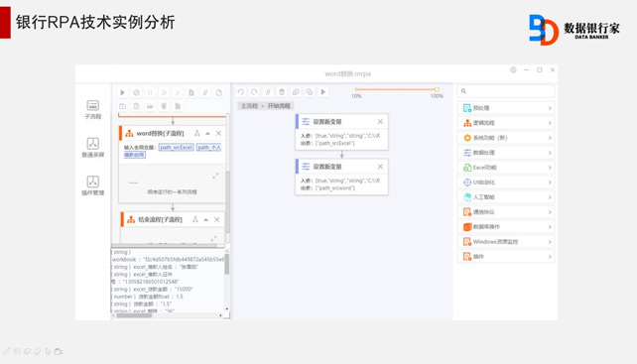
Task: Click the pause icon in left toolbar
Action: [150, 92]
